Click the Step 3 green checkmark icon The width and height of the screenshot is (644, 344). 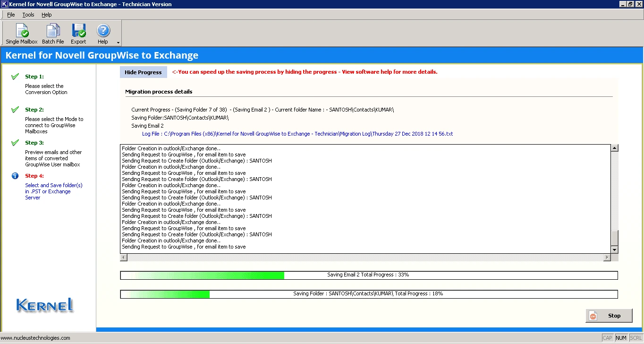coord(15,143)
